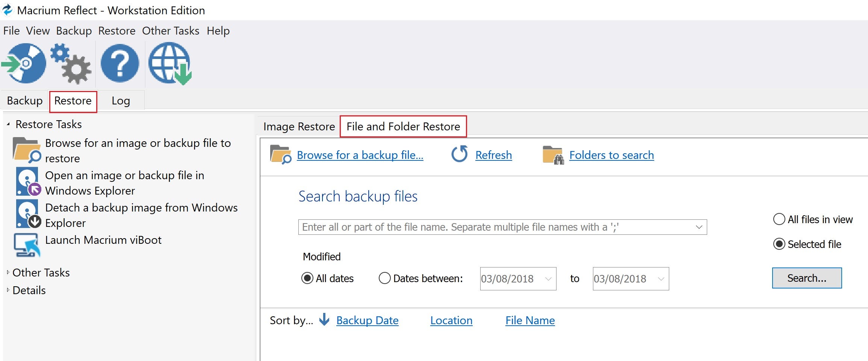This screenshot has width=868, height=361.
Task: Open the start date picker dropdown
Action: click(548, 279)
